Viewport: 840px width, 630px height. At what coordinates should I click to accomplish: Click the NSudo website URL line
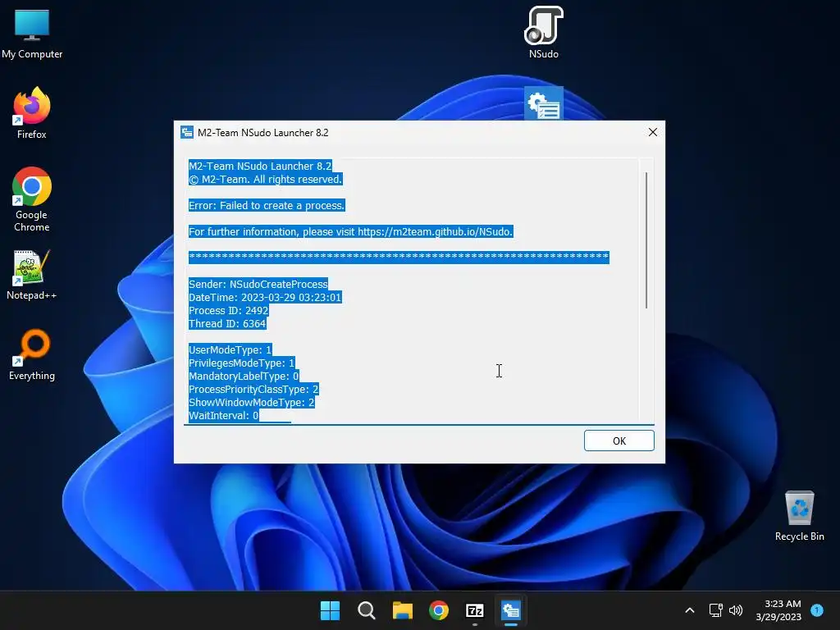(350, 231)
